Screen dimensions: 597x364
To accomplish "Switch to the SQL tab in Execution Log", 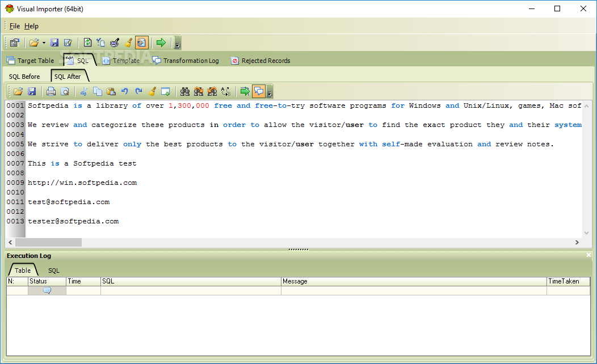I will 54,270.
